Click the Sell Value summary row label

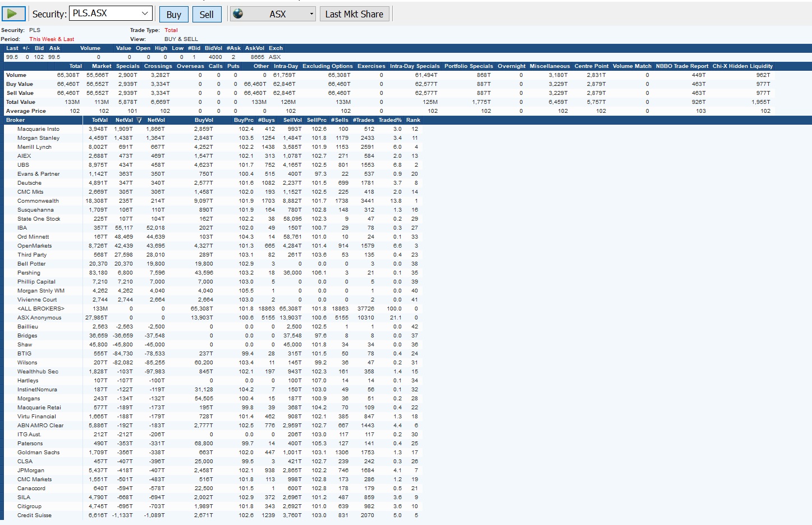click(x=20, y=93)
